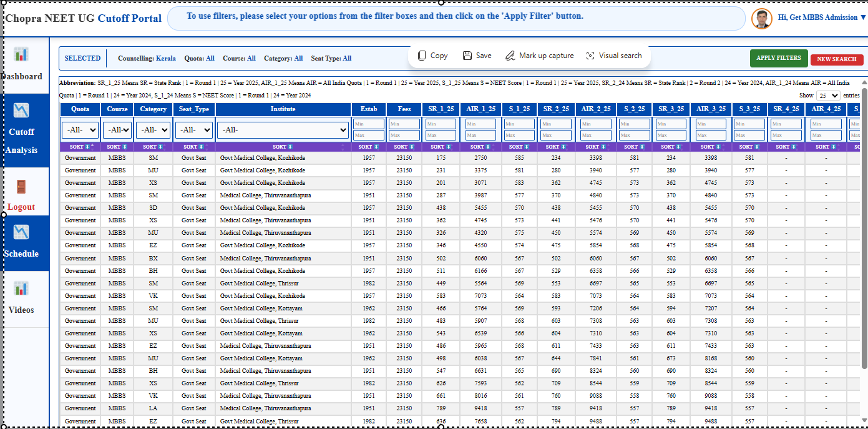Click the Copy icon in capture toolbar

tap(422, 56)
